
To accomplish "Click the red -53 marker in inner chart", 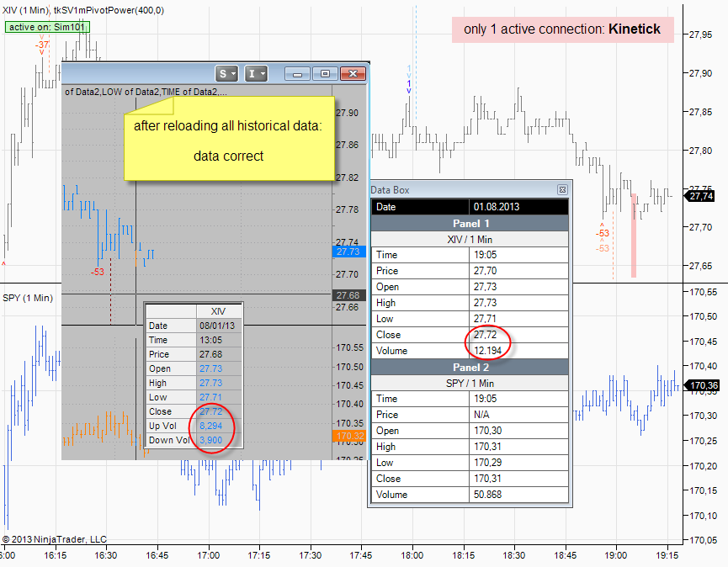I will coord(98,272).
